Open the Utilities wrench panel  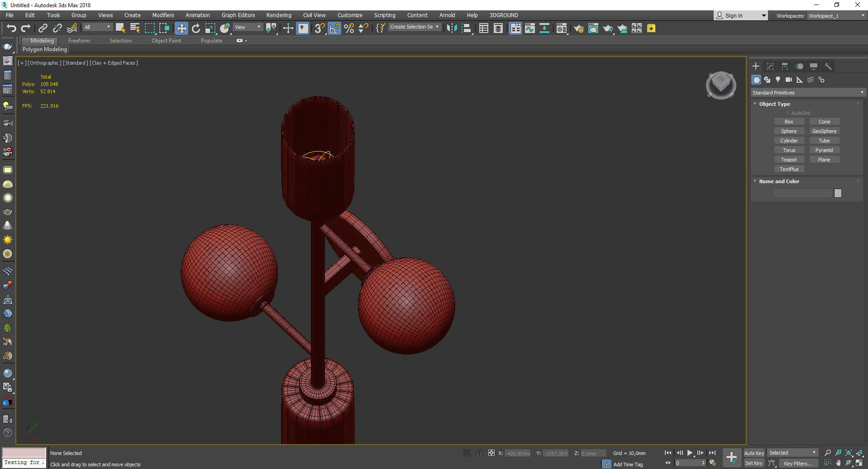coord(828,66)
